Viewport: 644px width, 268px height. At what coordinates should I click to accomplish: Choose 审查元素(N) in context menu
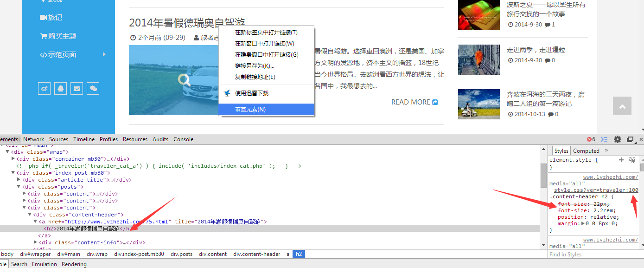click(x=266, y=110)
